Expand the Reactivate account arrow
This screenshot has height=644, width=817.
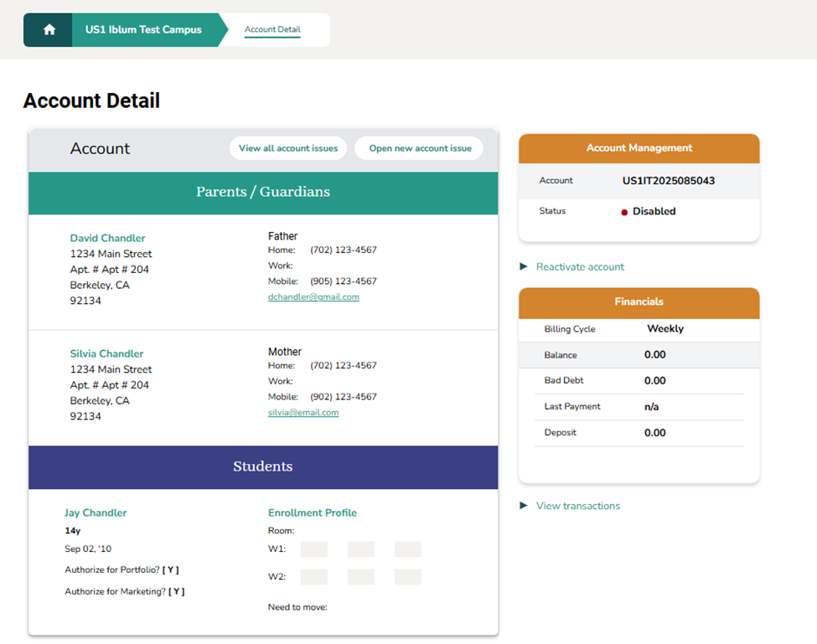coord(524,266)
